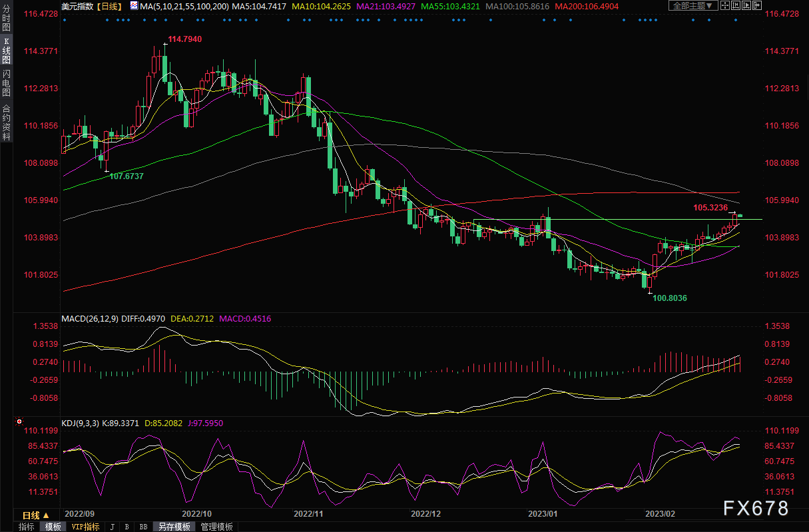Click the D:85.2082 value
Viewport: 809px width, 532px height.
164,423
